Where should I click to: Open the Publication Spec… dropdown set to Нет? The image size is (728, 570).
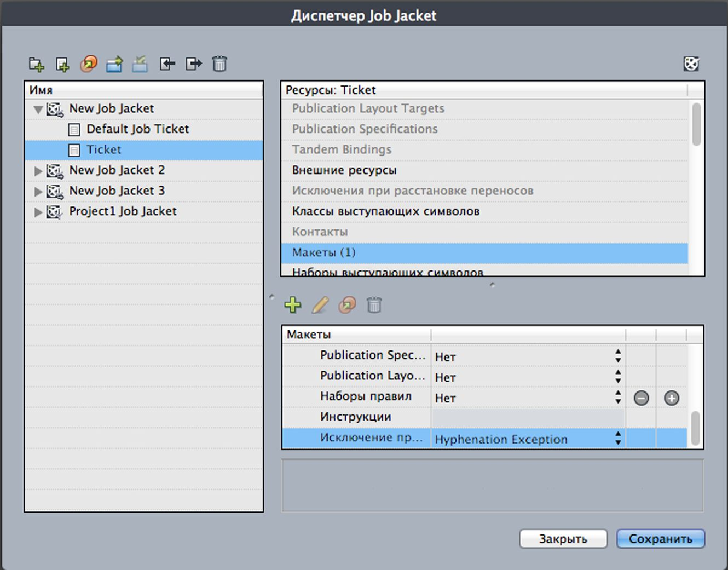click(528, 356)
